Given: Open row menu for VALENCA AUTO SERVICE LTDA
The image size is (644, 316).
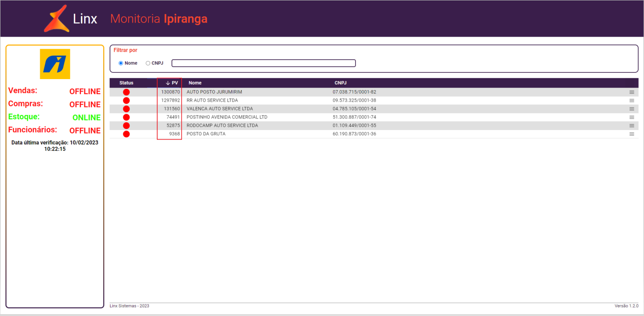Looking at the screenshot, I should tap(632, 109).
